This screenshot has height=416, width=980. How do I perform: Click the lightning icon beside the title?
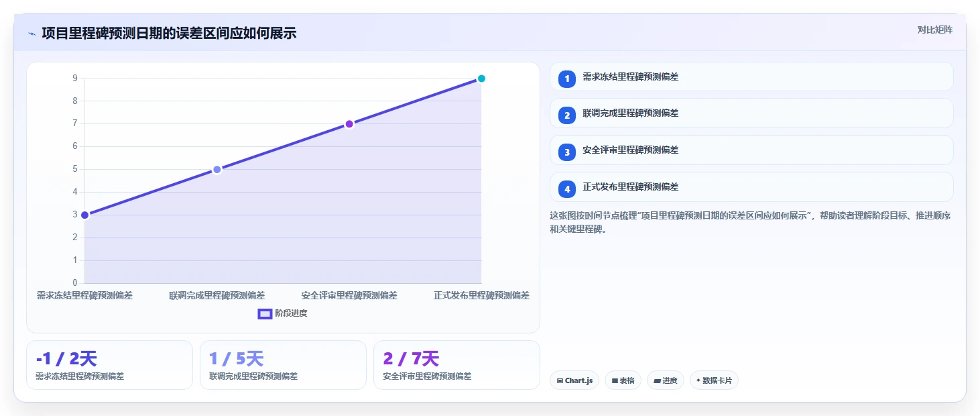[x=32, y=34]
